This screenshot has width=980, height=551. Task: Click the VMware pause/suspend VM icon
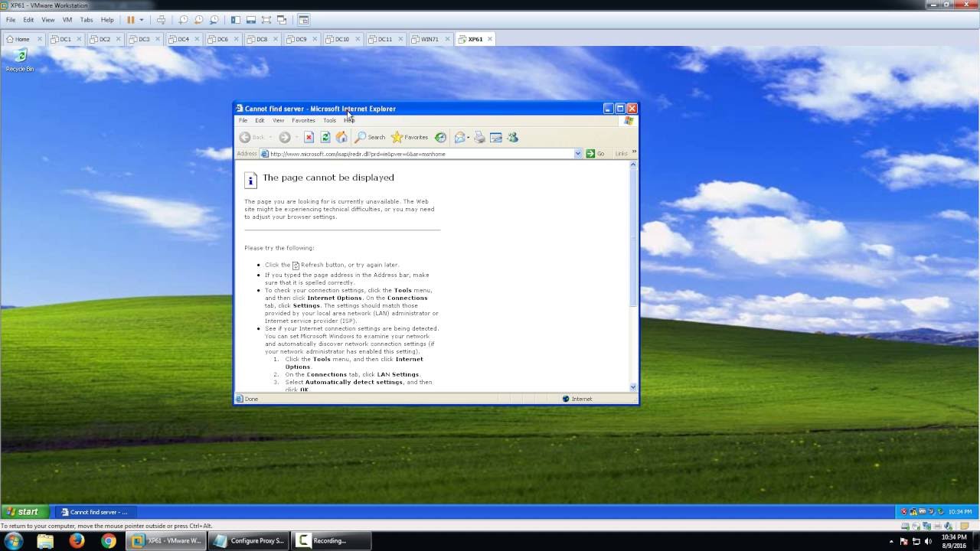pyautogui.click(x=130, y=20)
